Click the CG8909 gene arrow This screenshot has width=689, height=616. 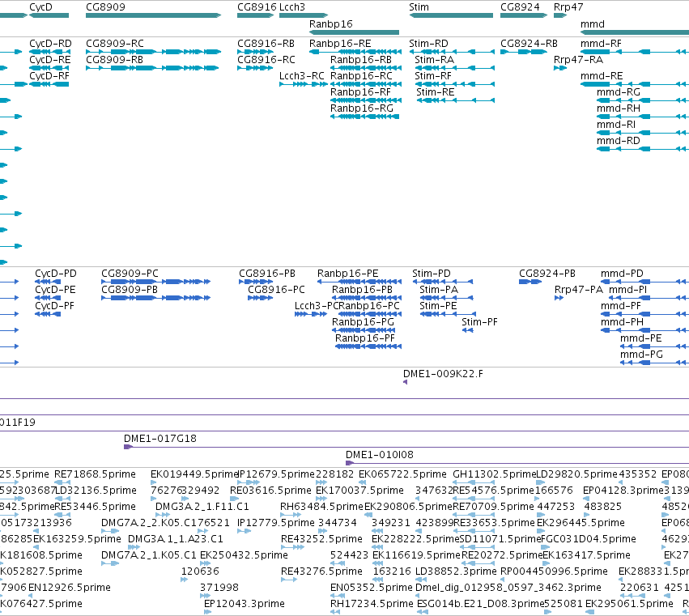tap(153, 15)
